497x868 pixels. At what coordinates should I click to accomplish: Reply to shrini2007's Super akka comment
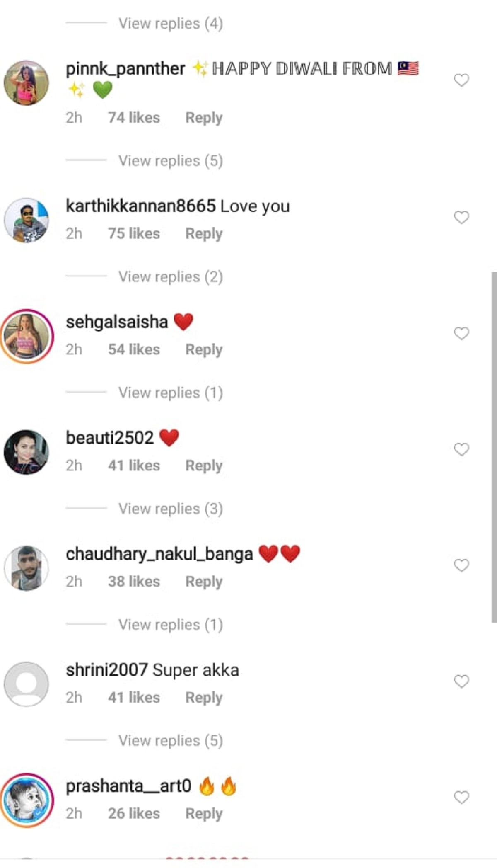(204, 698)
